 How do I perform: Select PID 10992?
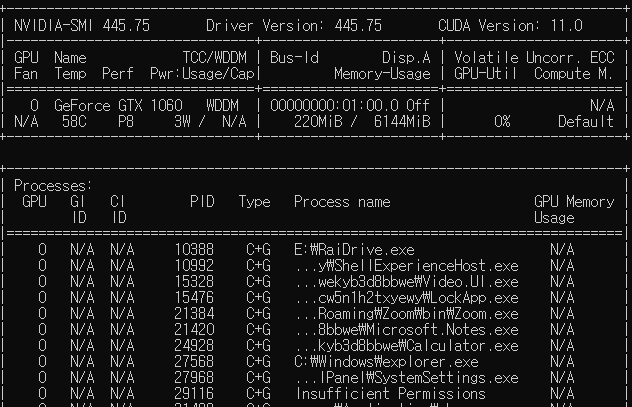[x=194, y=266]
